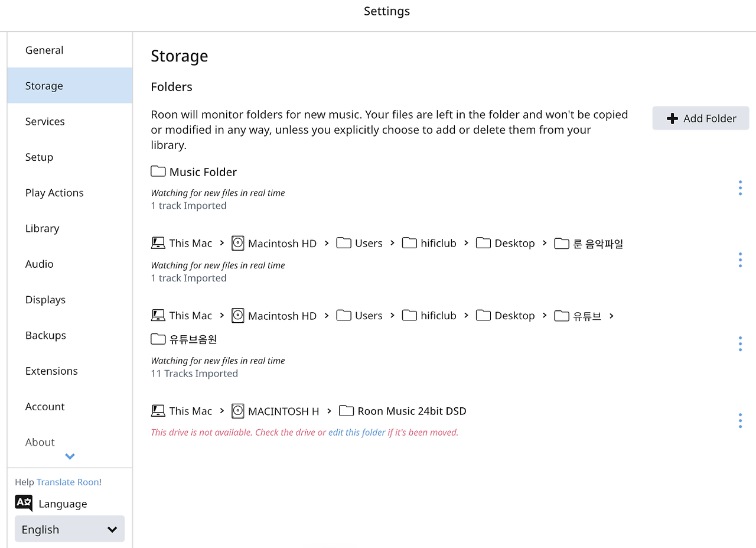Click the Roon Music 24bit DSD name
This screenshot has height=548, width=756.
tap(412, 411)
